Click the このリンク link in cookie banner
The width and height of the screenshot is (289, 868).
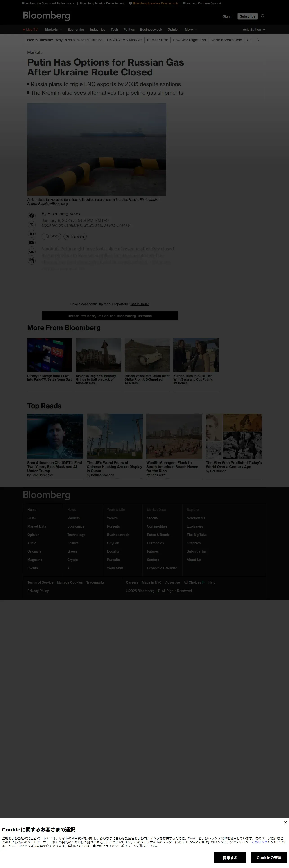(259, 842)
